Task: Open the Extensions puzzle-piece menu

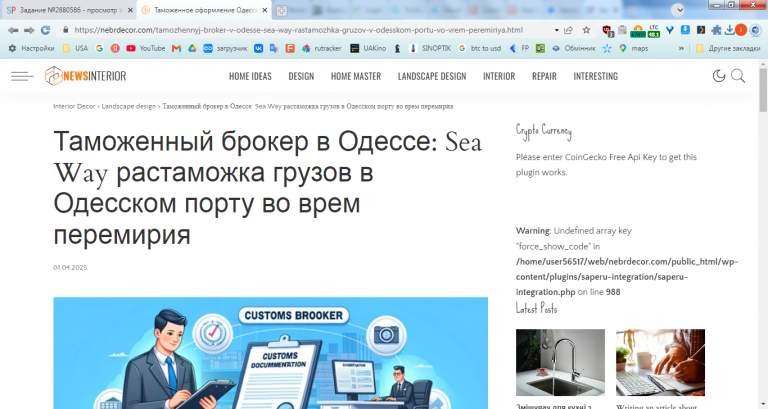Action: (716, 30)
